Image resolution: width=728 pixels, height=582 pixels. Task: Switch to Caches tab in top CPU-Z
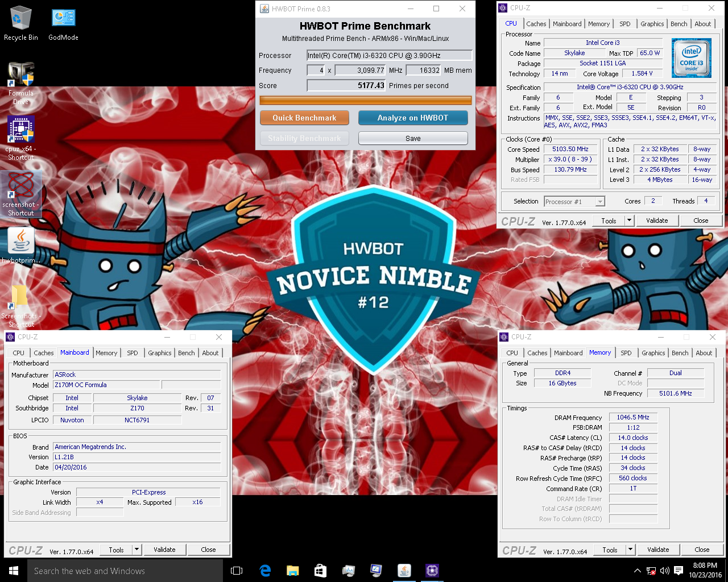click(536, 24)
